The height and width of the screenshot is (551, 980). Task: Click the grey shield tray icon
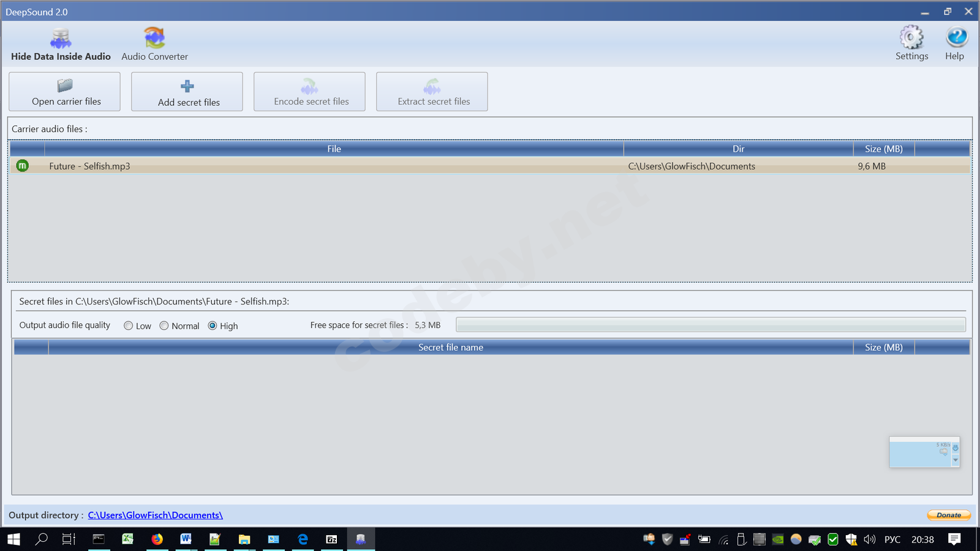[668, 539]
